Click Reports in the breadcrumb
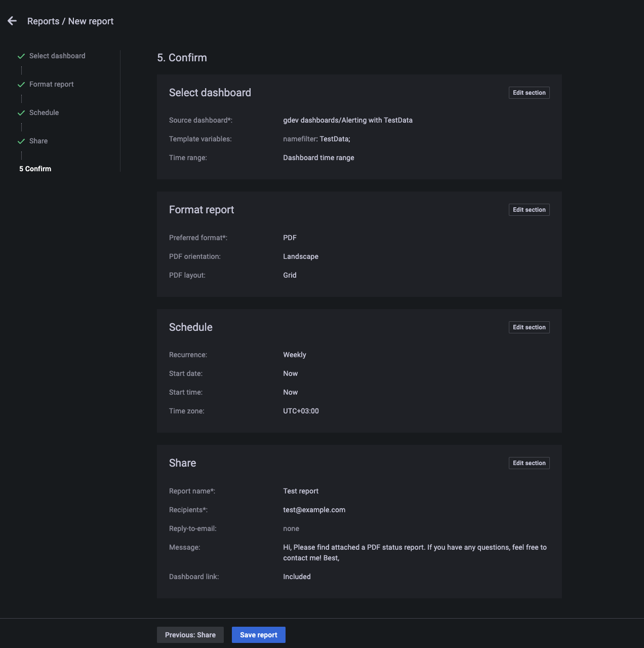 [43, 21]
